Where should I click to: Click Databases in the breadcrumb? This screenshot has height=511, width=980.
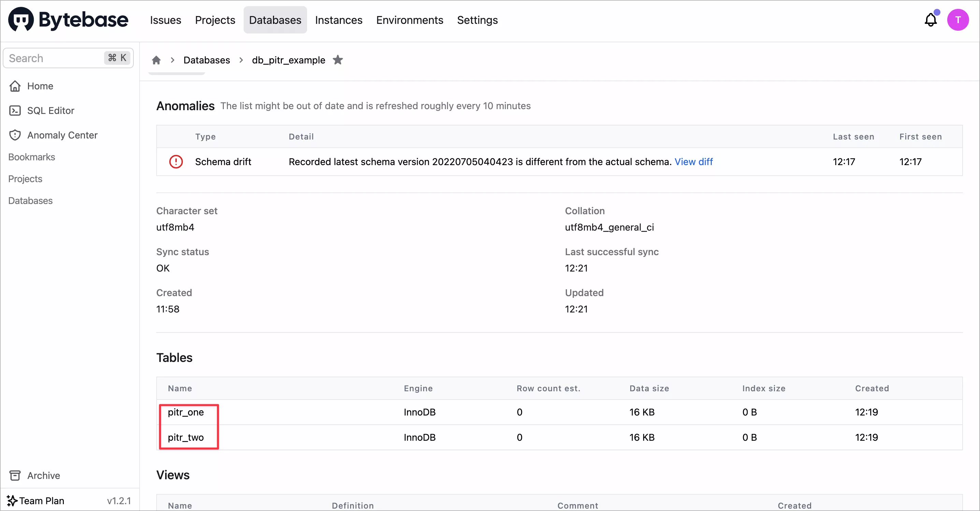click(206, 60)
